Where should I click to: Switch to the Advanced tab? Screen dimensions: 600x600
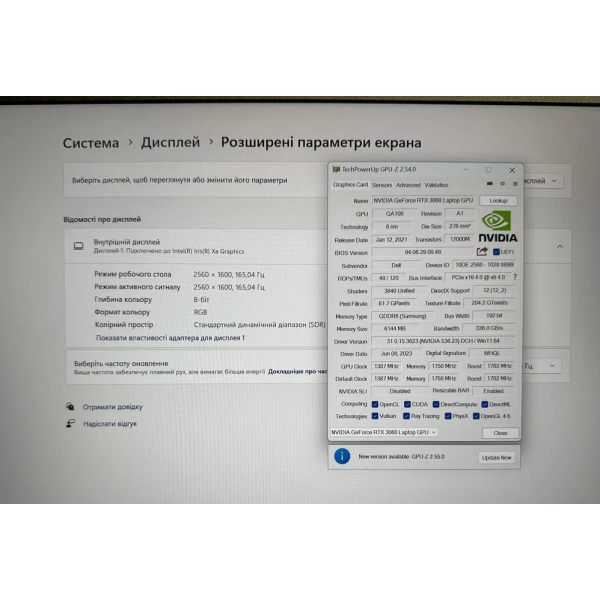coord(408,185)
